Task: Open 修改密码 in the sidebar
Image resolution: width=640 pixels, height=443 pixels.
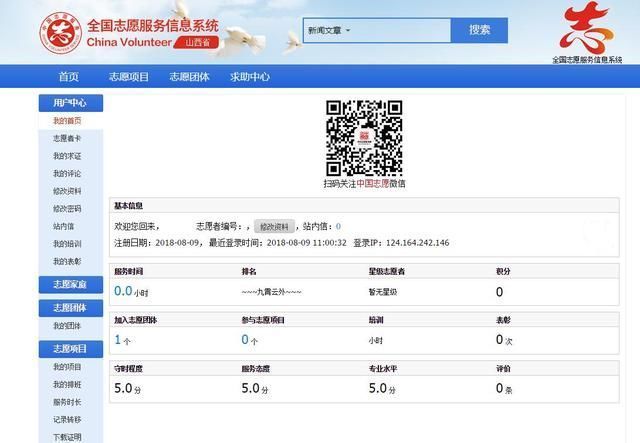Action: point(67,209)
